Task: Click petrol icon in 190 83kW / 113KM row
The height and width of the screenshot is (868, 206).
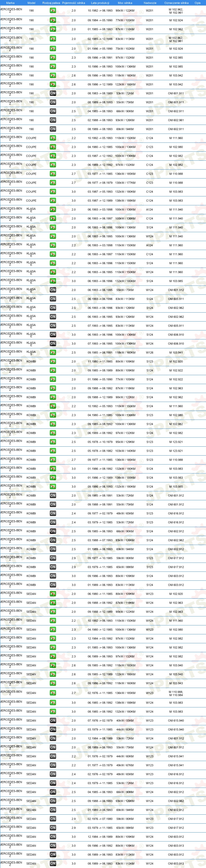Action: pos(53,39)
